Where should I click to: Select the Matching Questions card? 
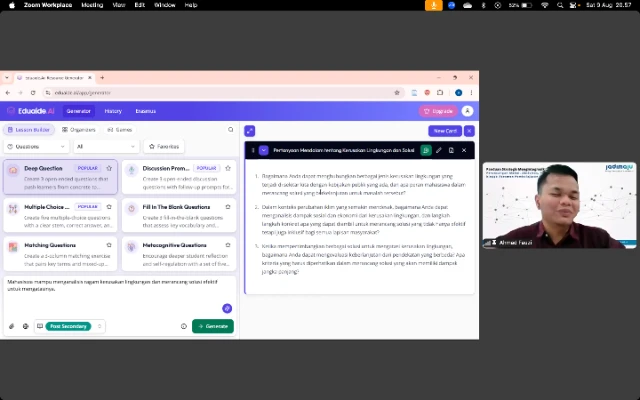point(60,253)
